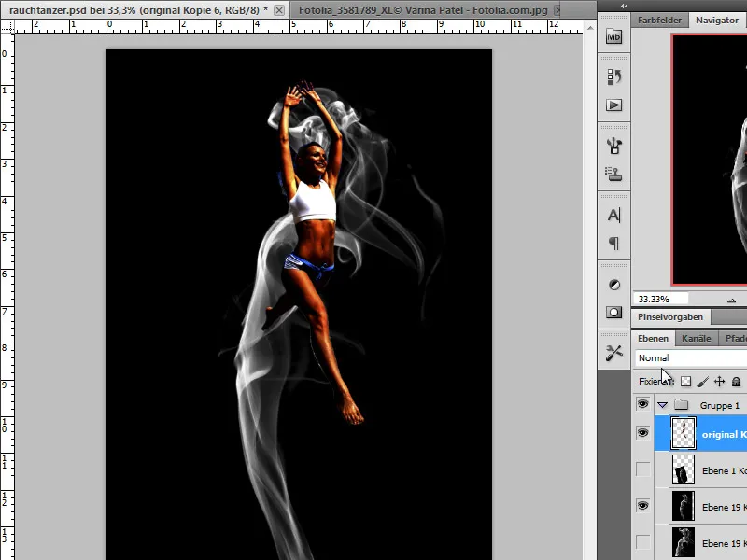747x560 pixels.
Task: Open the Actions panel play icon
Action: point(613,105)
